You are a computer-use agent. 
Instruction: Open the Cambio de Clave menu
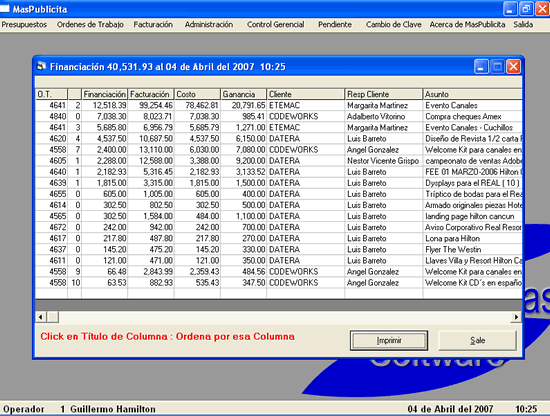(394, 25)
